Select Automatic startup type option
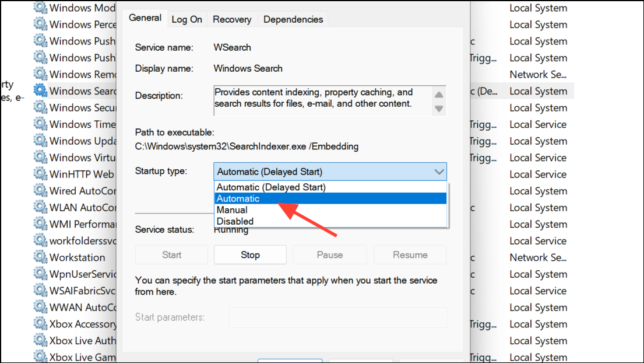This screenshot has height=363, width=644. (x=330, y=198)
